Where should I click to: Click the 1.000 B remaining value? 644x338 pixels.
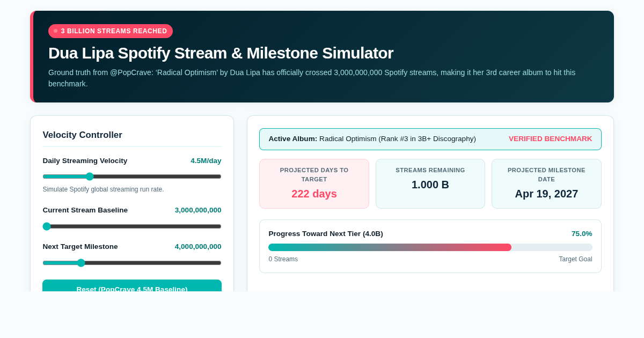coord(430,185)
